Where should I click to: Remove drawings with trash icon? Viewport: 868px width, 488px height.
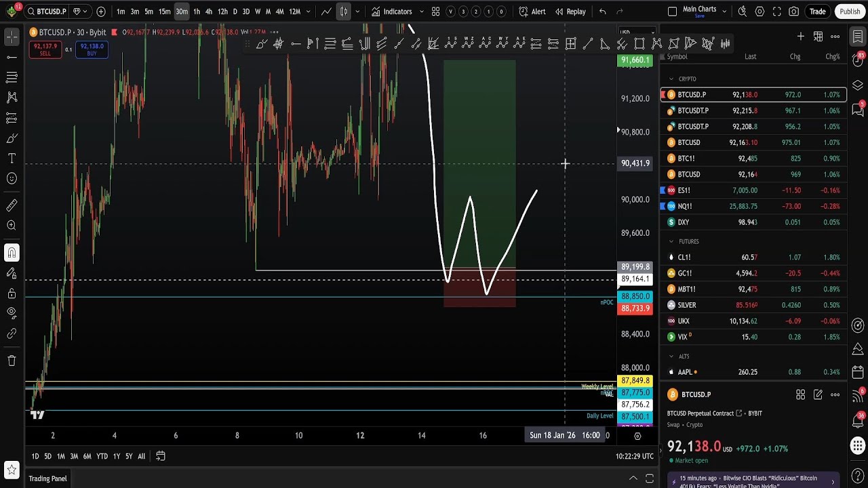[12, 361]
